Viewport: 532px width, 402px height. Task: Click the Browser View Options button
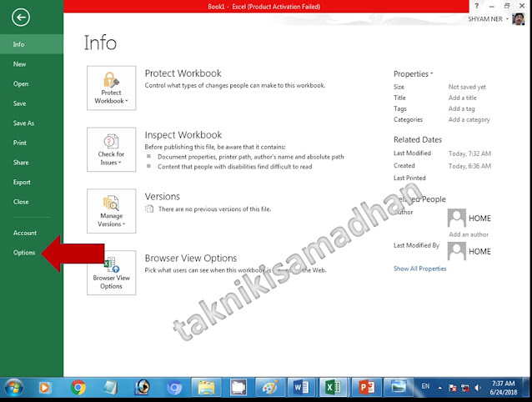[111, 273]
